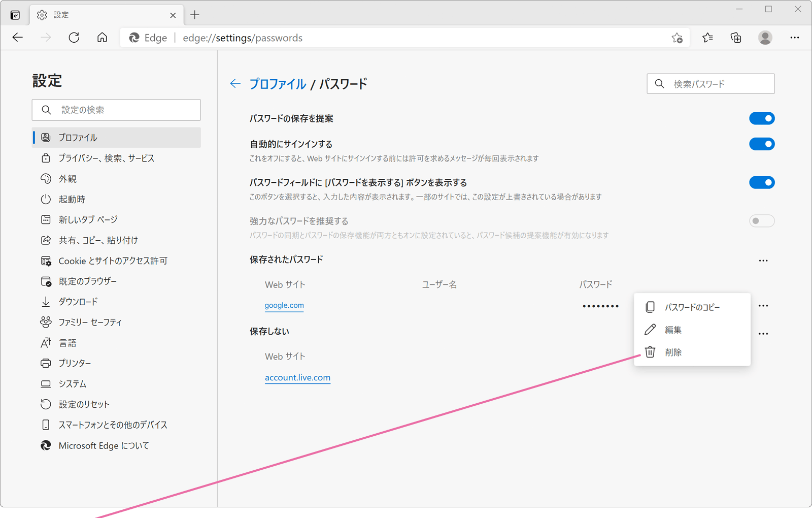Go to the home page icon
The image size is (812, 518).
[x=102, y=38]
